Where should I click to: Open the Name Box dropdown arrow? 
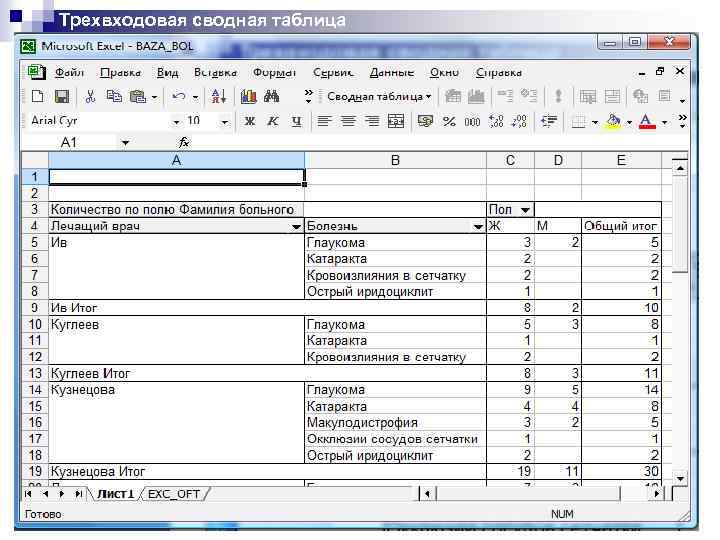[x=125, y=143]
